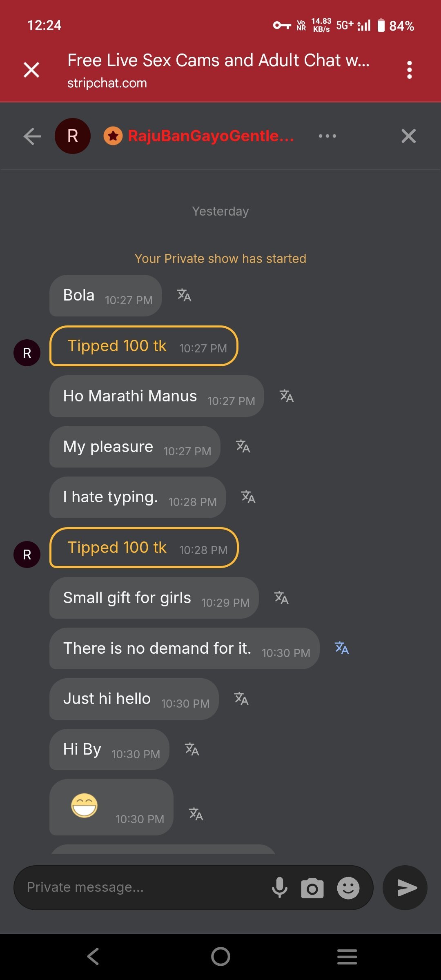Image resolution: width=441 pixels, height=980 pixels.
Task: Close the private chat panel
Action: point(408,136)
